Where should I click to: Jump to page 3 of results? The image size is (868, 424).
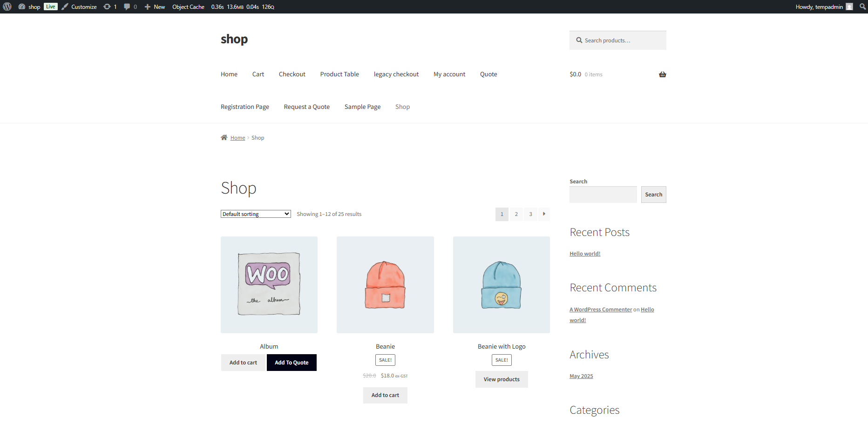click(x=530, y=214)
